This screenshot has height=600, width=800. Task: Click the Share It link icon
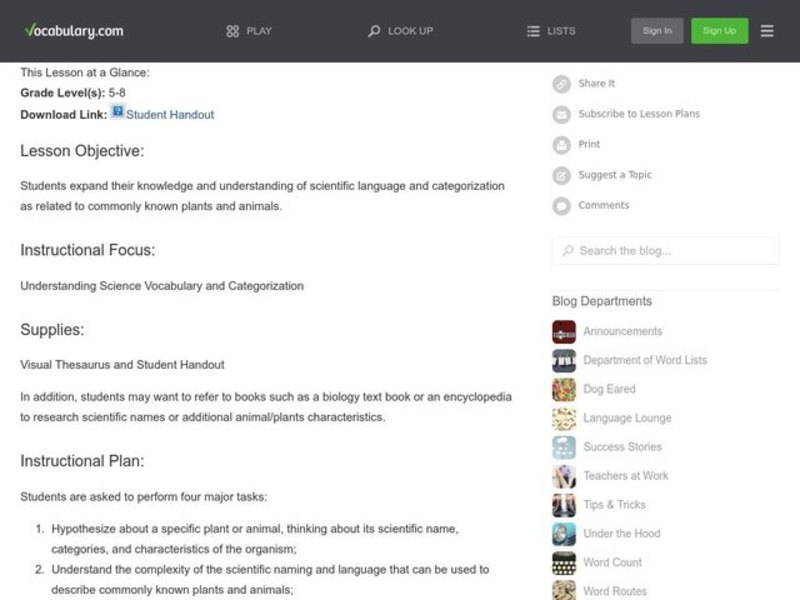click(562, 84)
